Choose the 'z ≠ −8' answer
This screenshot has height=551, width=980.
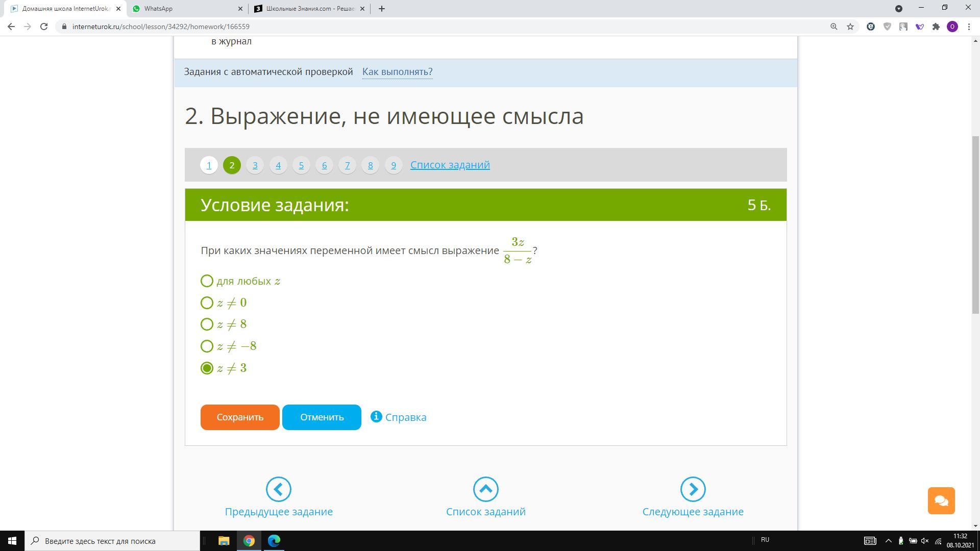[207, 346]
